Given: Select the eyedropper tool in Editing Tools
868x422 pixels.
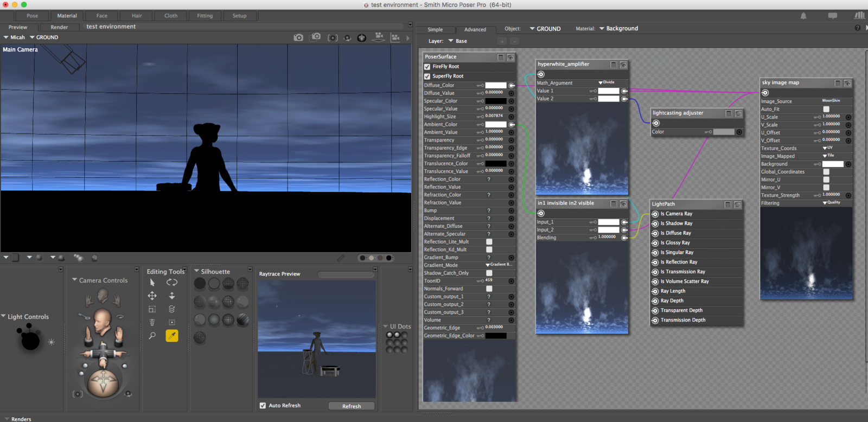Looking at the screenshot, I should pyautogui.click(x=172, y=336).
